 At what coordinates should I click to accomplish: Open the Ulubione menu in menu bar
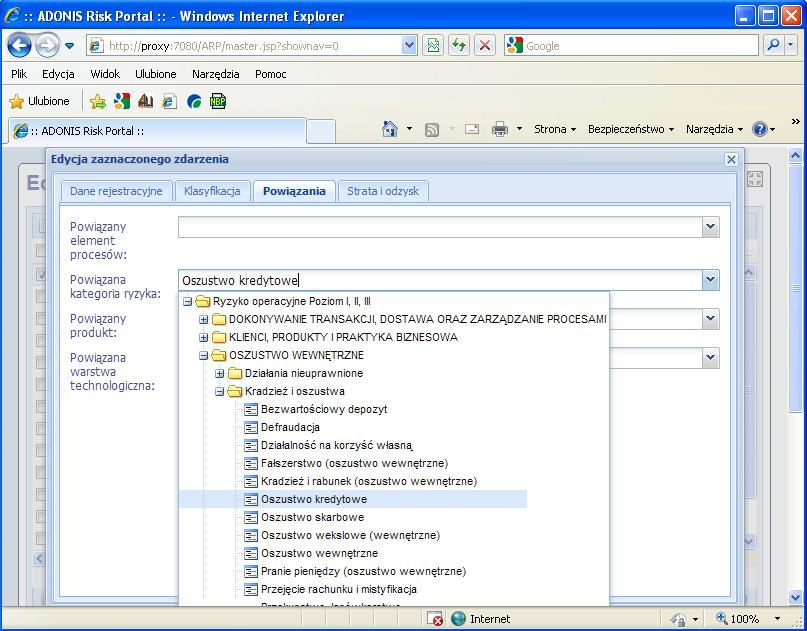click(x=155, y=74)
